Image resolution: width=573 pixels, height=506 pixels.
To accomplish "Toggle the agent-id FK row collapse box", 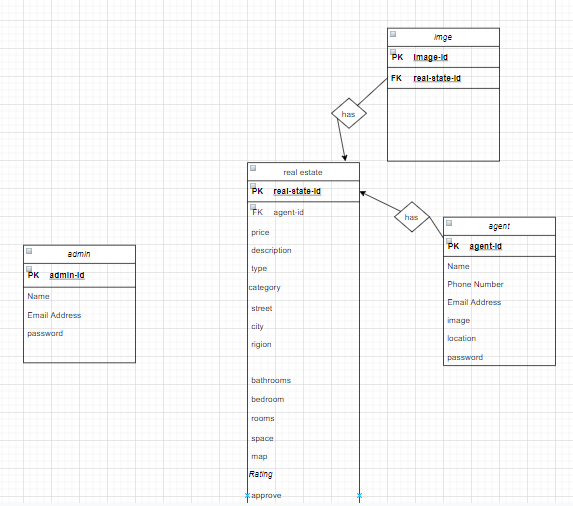I will click(x=253, y=207).
